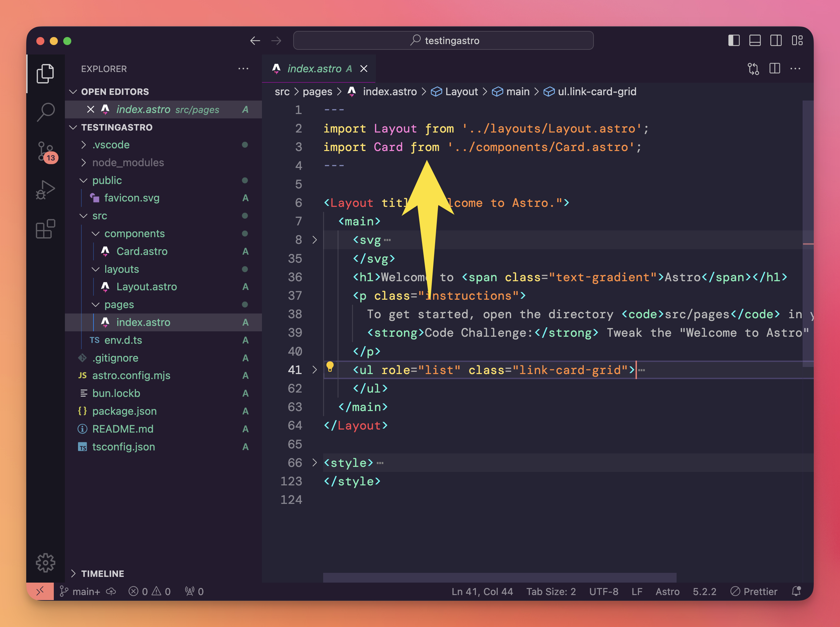Screen dimensions: 840x627
Task: Click the Astro language mode indicator
Action: [667, 591]
